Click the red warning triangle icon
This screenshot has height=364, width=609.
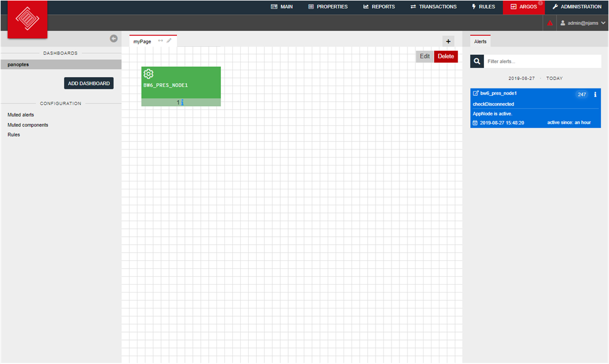click(x=550, y=23)
